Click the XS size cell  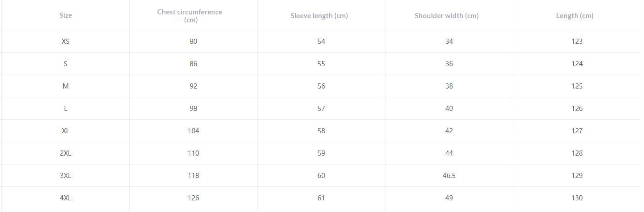tap(66, 41)
